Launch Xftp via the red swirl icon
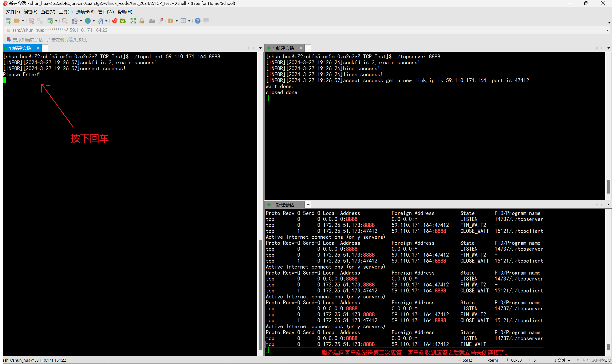Viewport: 613px width, 364px height. [114, 21]
